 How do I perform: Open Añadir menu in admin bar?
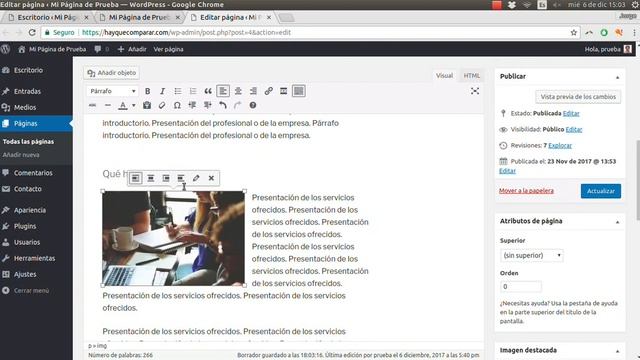[132, 49]
